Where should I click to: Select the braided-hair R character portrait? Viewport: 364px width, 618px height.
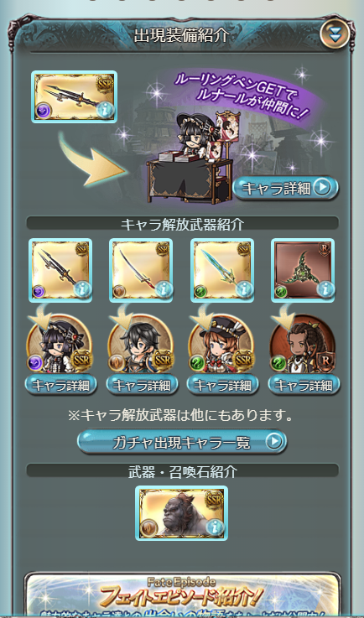[303, 344]
